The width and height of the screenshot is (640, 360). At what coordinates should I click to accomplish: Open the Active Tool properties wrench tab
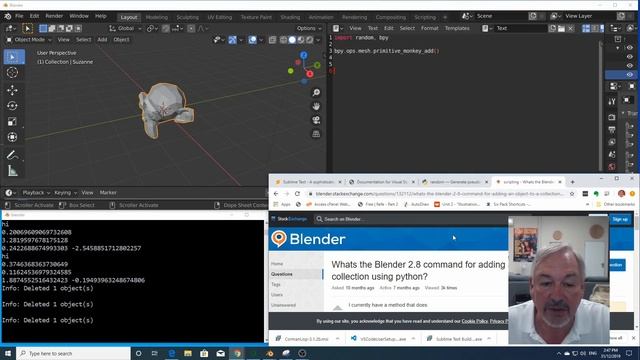(612, 102)
